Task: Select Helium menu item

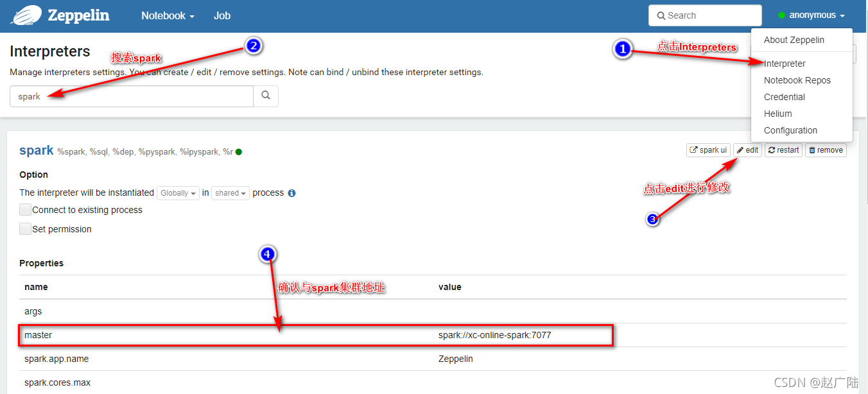Action: pos(778,114)
